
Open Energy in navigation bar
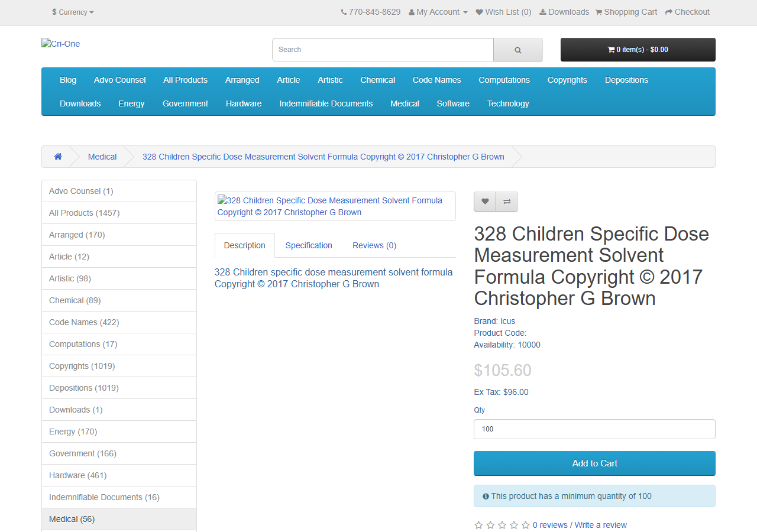[131, 103]
